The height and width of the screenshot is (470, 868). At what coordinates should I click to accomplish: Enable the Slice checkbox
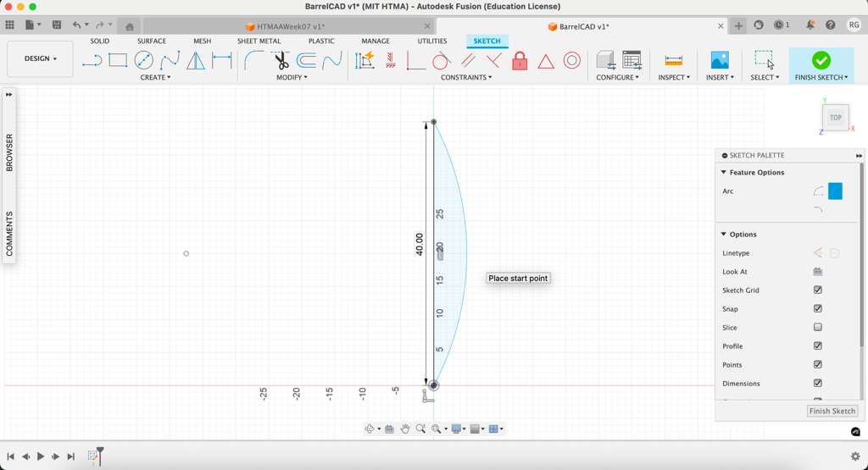817,328
